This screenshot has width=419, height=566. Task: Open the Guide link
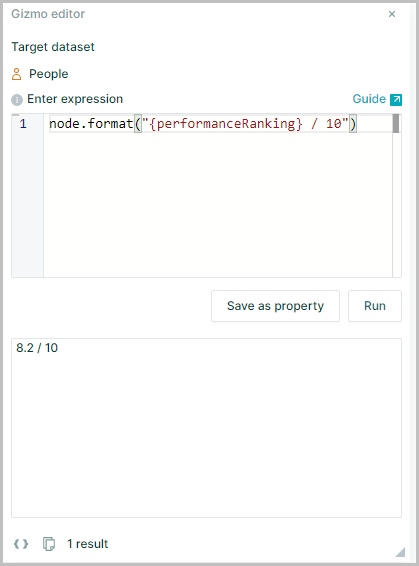[x=369, y=99]
